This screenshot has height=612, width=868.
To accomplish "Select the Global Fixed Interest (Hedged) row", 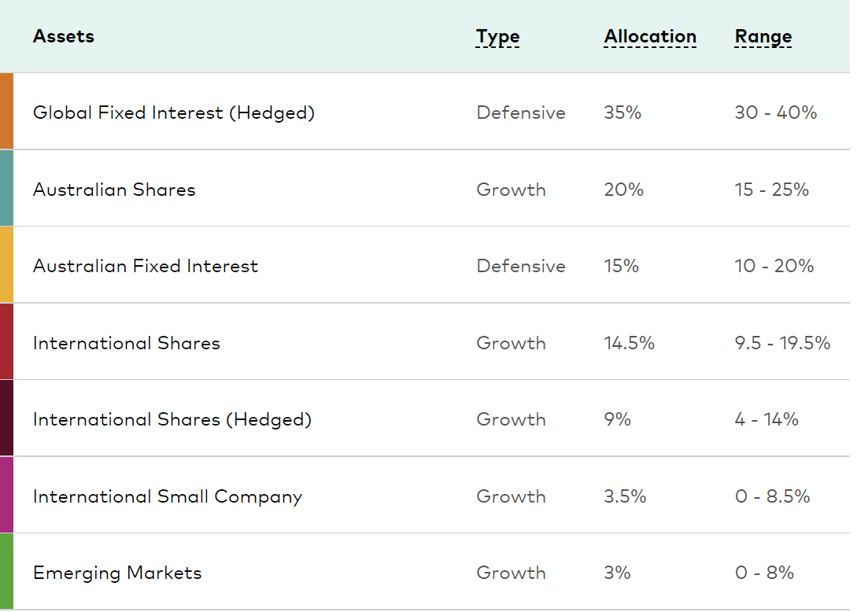I will (173, 113).
